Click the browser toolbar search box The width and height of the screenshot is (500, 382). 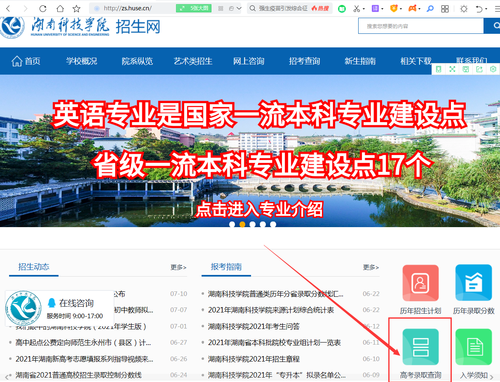pos(289,8)
